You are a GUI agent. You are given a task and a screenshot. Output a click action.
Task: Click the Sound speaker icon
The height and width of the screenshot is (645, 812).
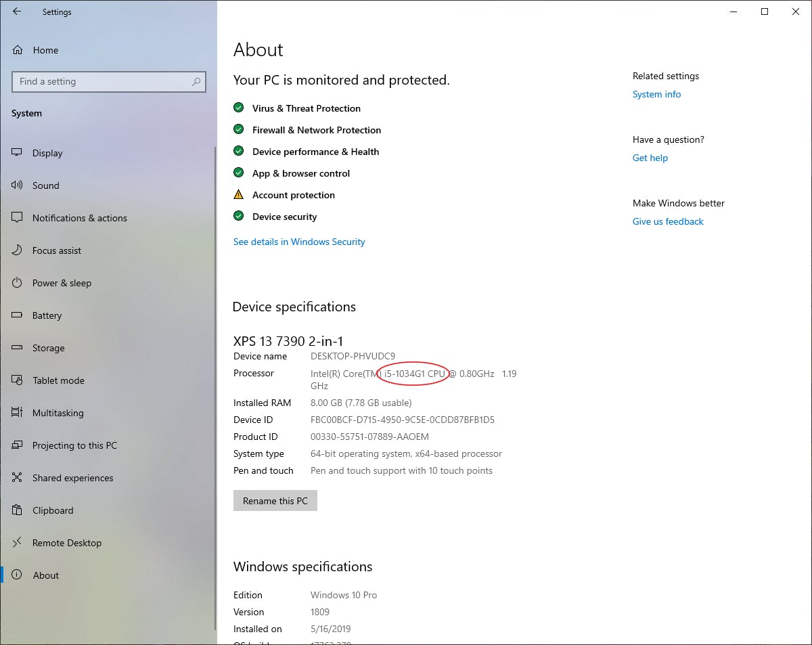(x=18, y=185)
